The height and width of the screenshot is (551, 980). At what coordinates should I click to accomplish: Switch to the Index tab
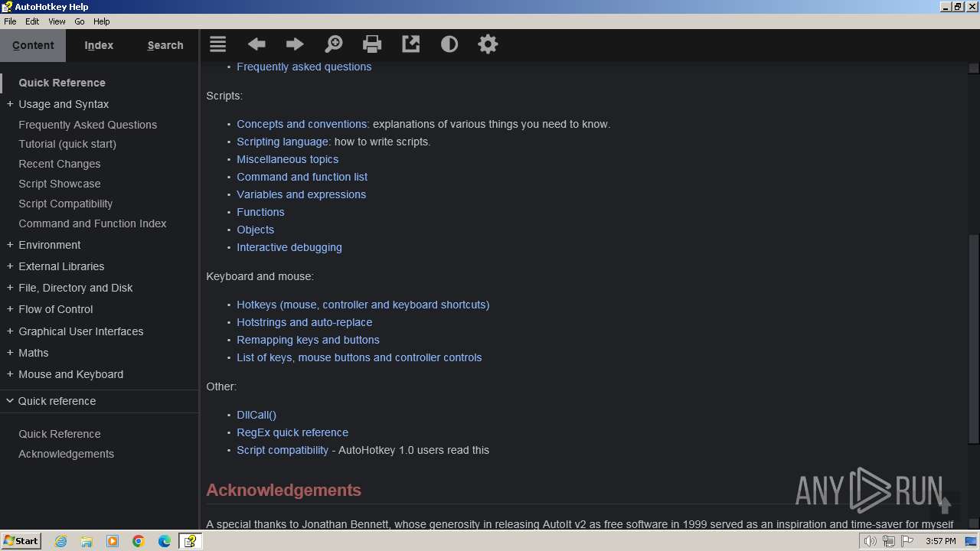99,45
